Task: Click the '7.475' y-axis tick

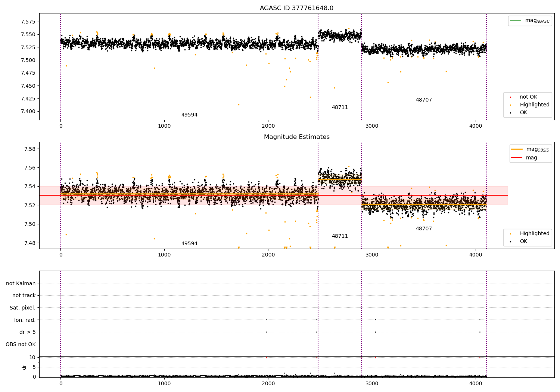Action: (28, 73)
